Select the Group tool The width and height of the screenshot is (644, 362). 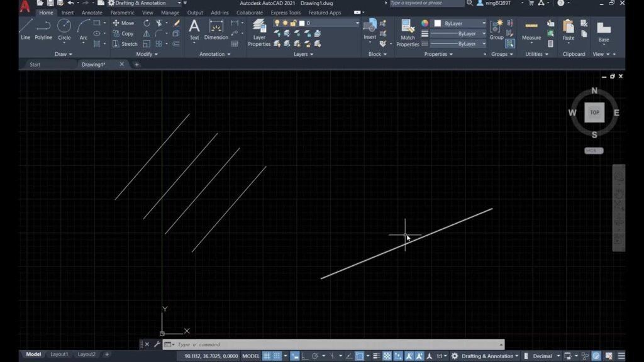(497, 30)
